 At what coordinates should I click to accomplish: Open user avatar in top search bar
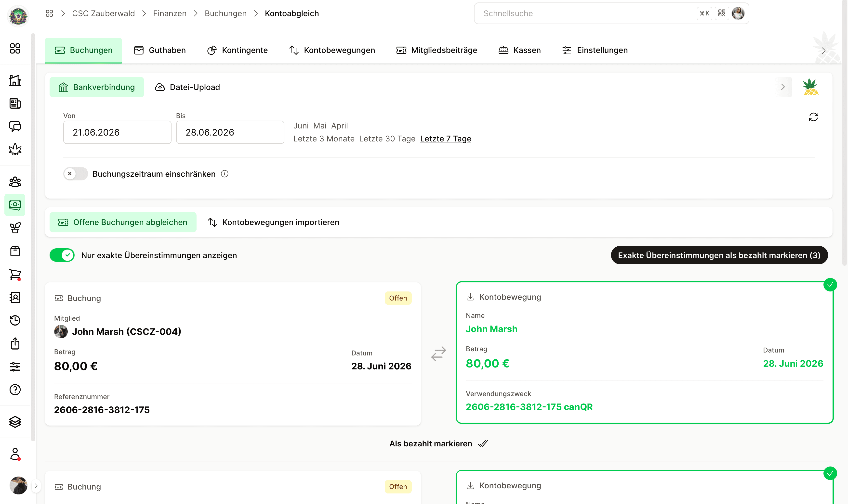pyautogui.click(x=738, y=13)
